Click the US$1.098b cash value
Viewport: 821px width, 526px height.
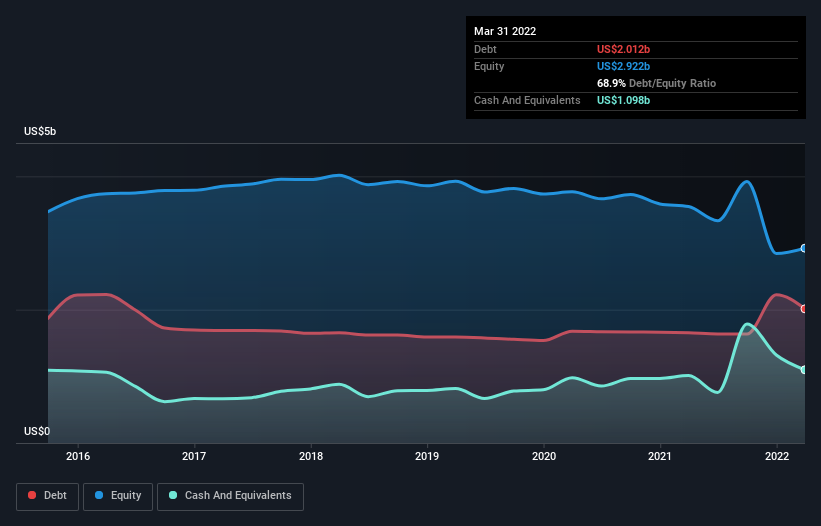[x=623, y=100]
